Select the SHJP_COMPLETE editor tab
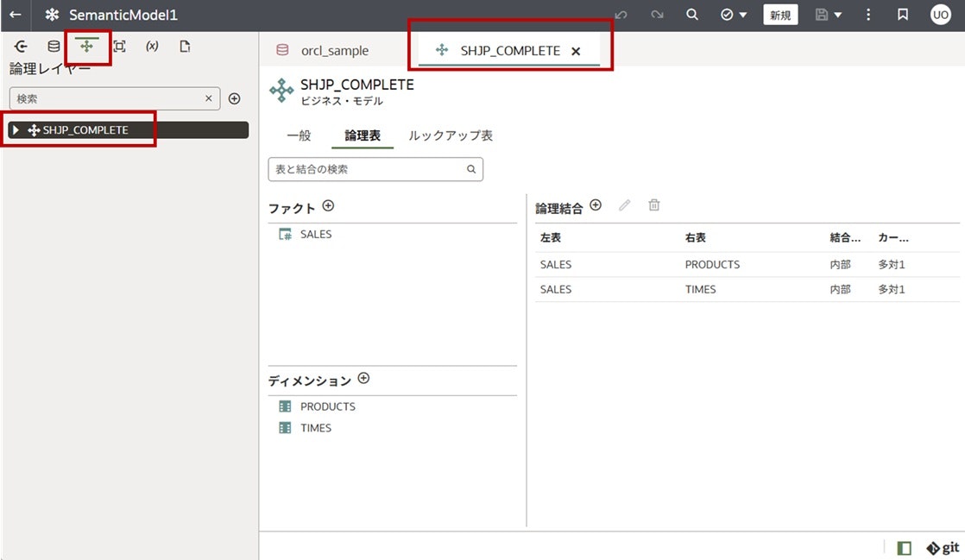965x560 pixels. pos(509,50)
